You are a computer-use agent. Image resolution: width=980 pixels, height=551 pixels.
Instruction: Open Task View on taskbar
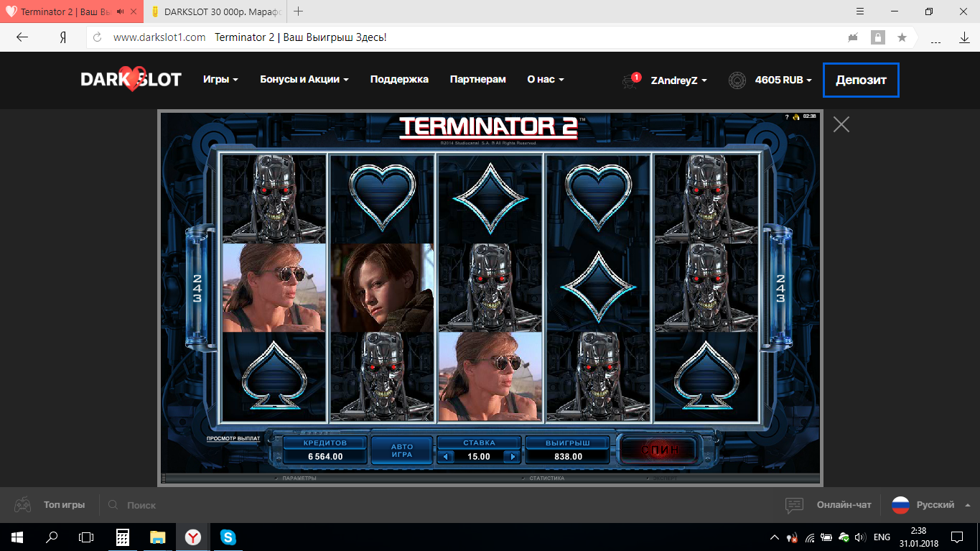click(86, 537)
